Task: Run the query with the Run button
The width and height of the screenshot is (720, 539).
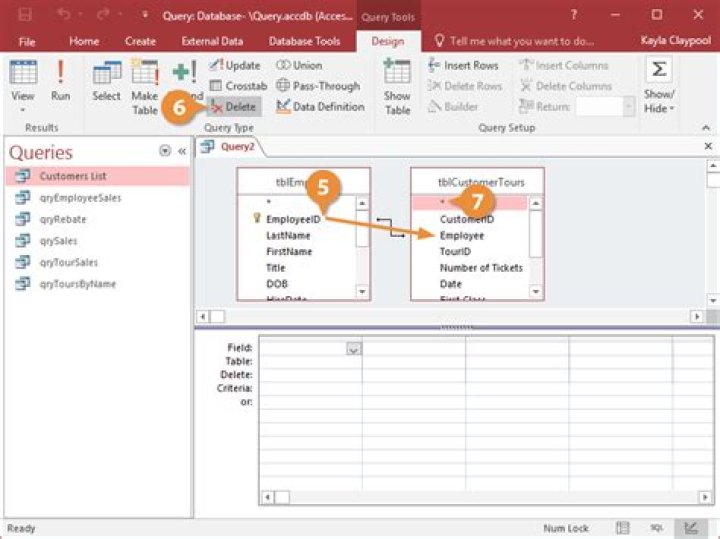Action: pyautogui.click(x=60, y=81)
